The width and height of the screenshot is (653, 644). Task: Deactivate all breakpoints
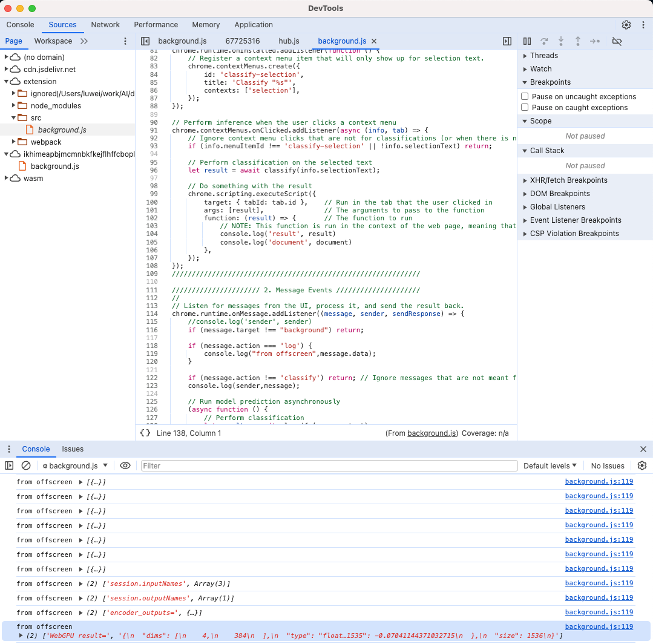617,41
